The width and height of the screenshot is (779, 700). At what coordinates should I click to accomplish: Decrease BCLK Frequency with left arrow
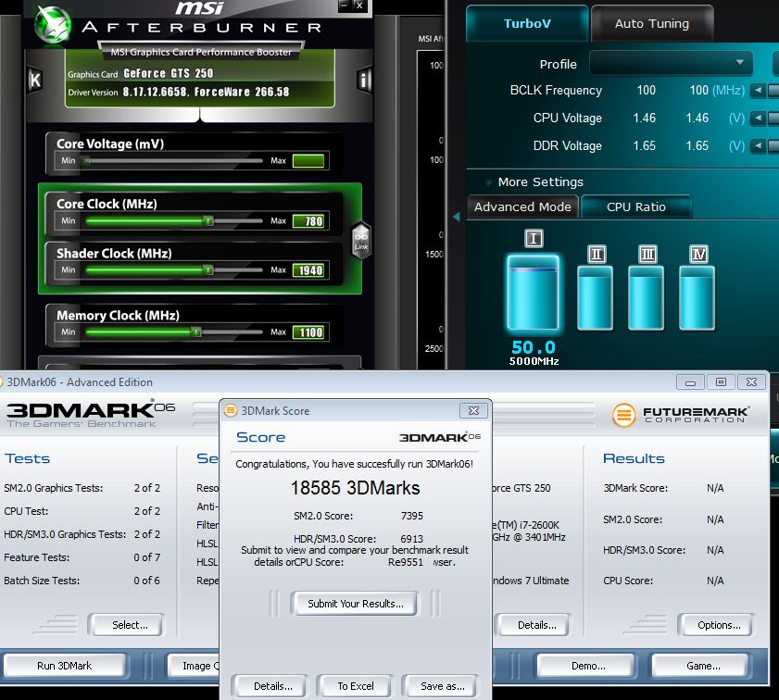758,91
